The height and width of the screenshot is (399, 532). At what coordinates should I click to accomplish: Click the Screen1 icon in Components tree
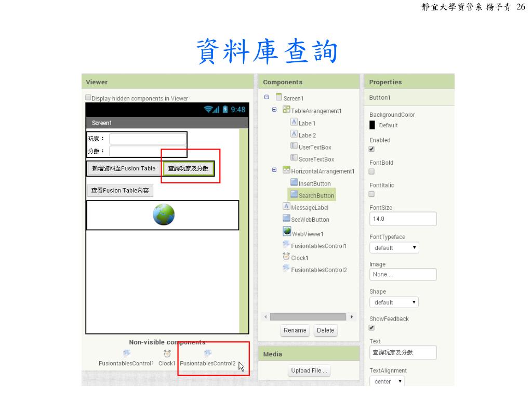pos(279,97)
